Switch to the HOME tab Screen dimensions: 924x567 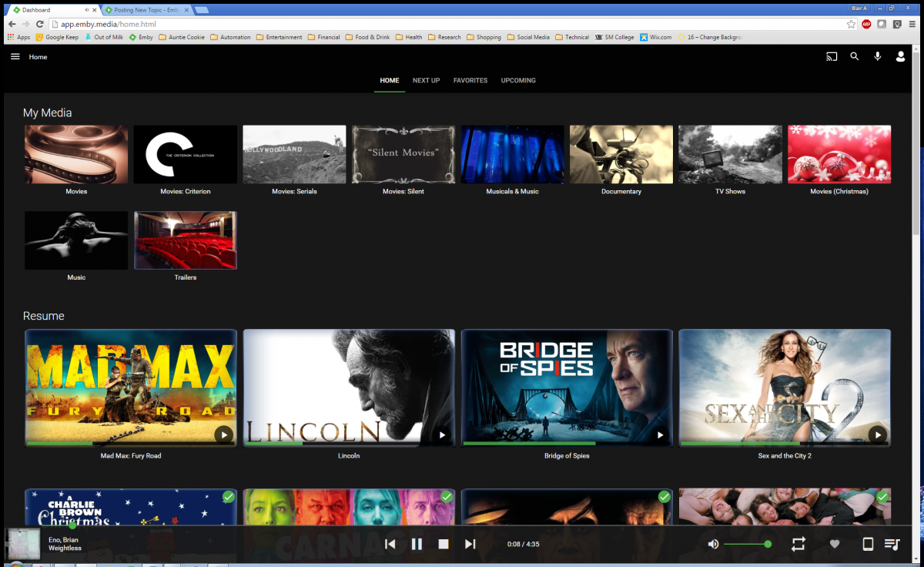[x=390, y=80]
